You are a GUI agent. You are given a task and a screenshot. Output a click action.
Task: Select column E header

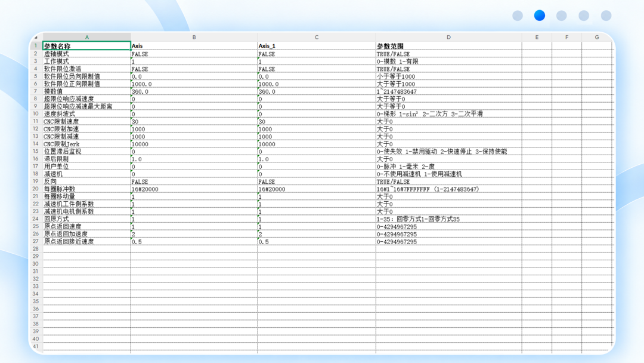tap(537, 37)
